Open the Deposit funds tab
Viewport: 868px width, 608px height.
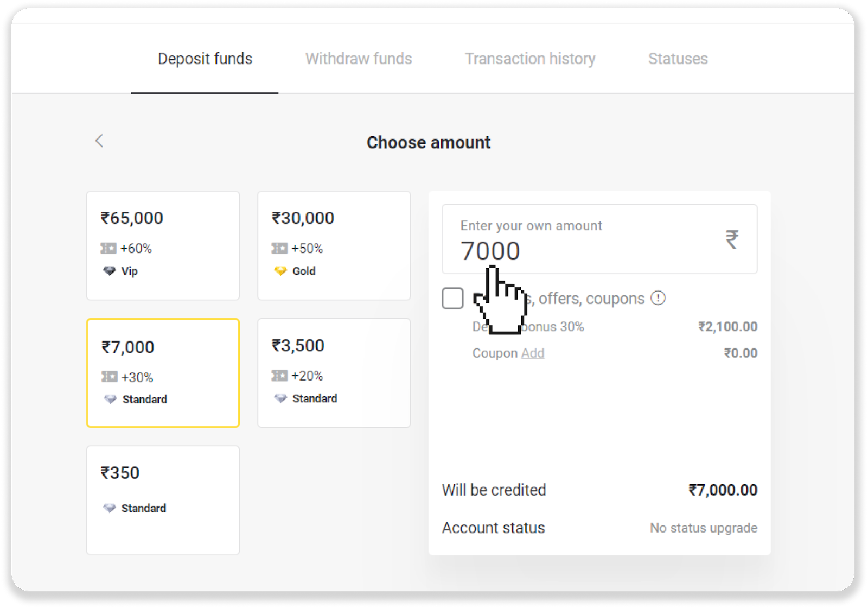click(205, 59)
